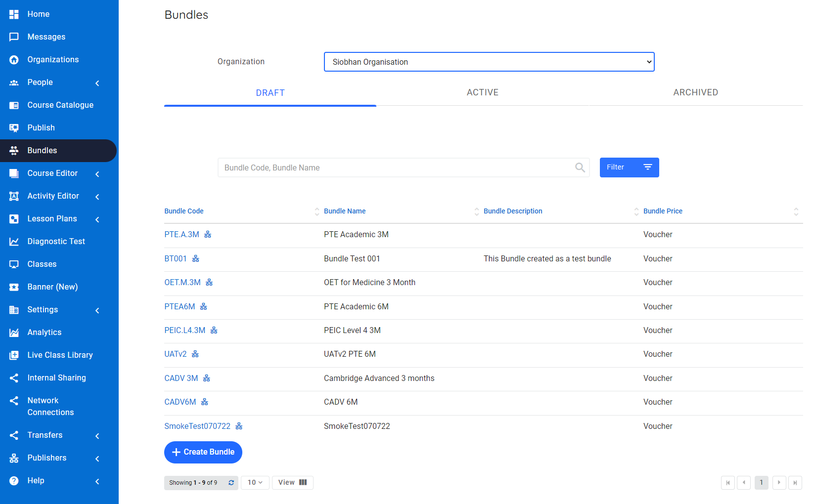815x504 pixels.
Task: Click the columns icon next to View
Action: pos(304,483)
